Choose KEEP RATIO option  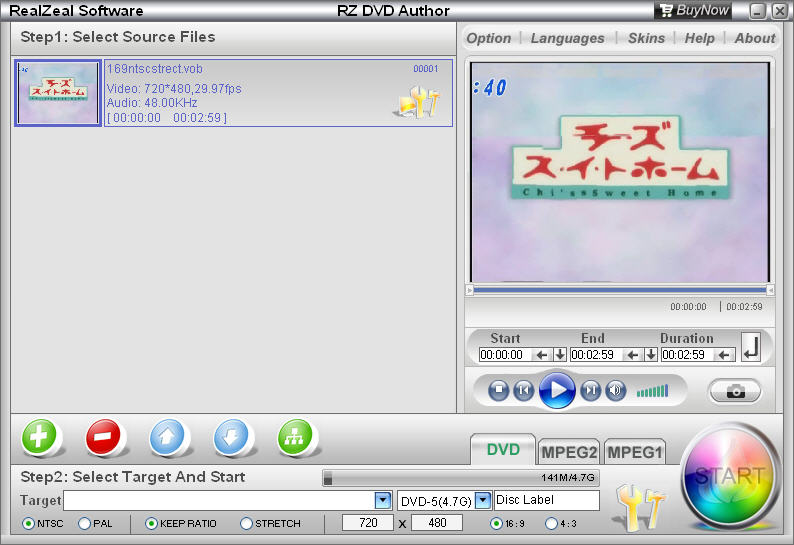pyautogui.click(x=151, y=523)
